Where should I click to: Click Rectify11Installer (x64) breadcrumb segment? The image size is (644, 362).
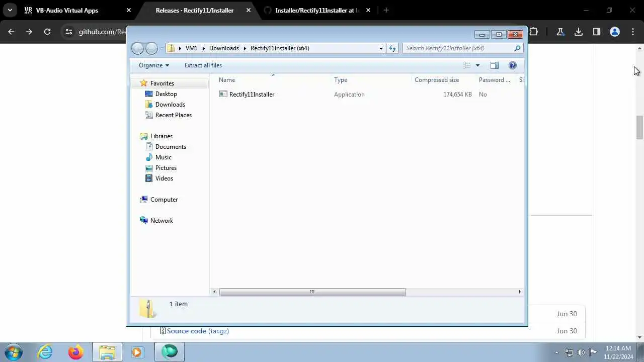point(280,48)
